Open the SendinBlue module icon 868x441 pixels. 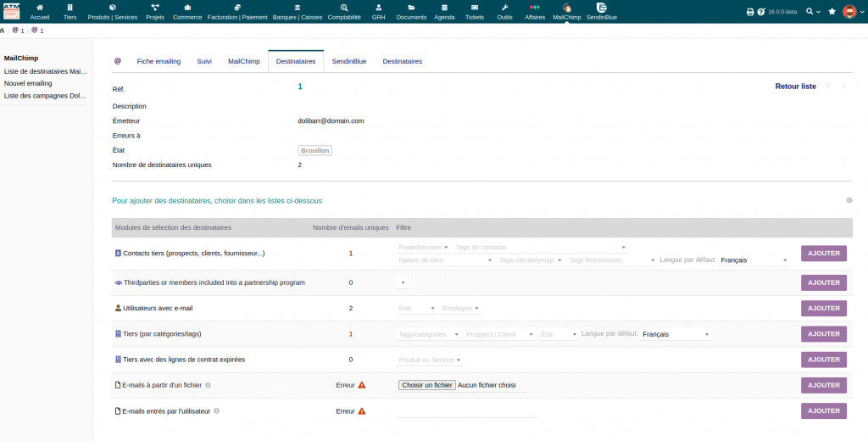601,8
